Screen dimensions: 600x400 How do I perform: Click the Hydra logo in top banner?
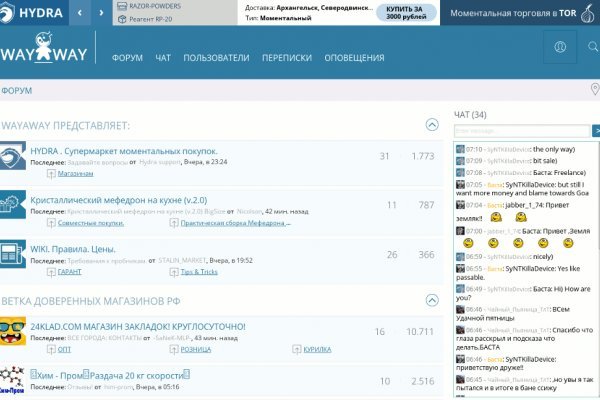(x=33, y=13)
